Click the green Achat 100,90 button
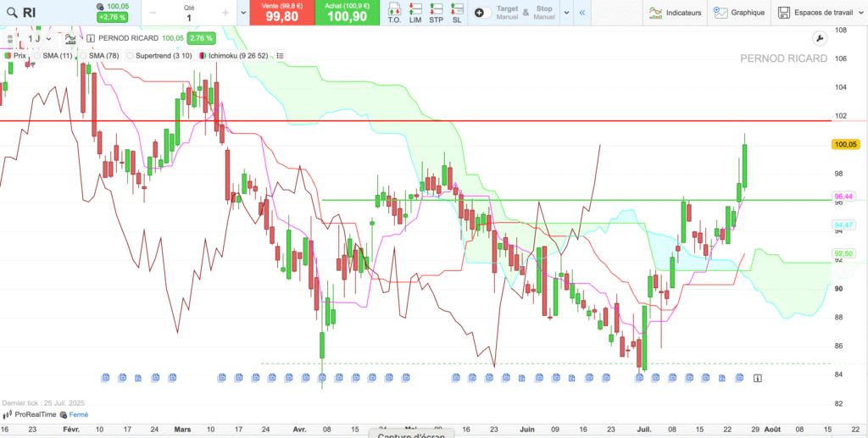 point(347,13)
